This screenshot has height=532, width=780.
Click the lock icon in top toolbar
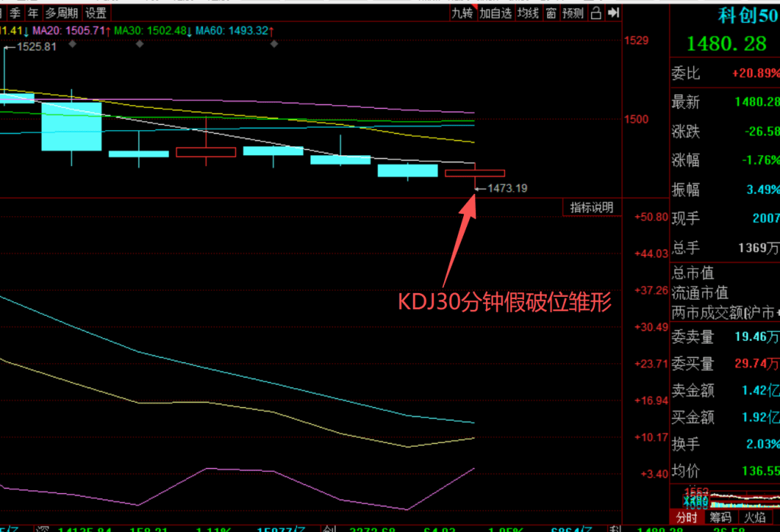tap(596, 13)
